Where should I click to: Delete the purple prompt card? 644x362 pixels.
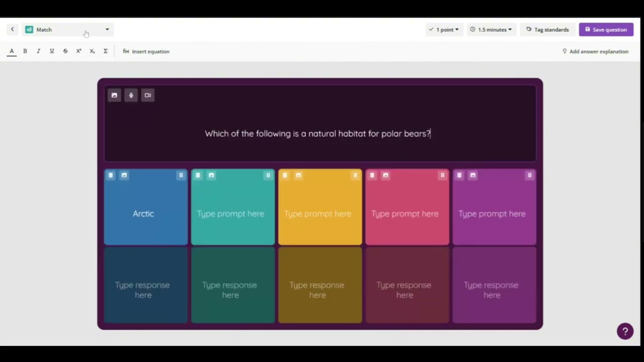coord(459,175)
